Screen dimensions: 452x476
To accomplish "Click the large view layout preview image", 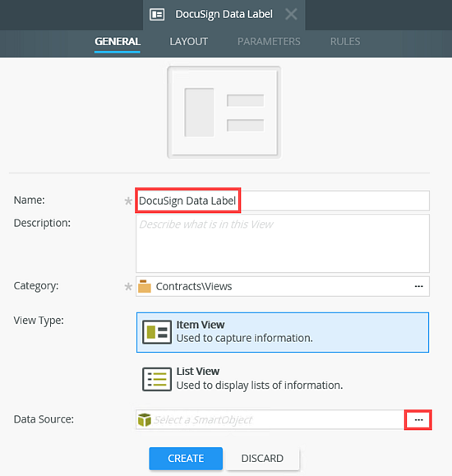I will coord(224,113).
